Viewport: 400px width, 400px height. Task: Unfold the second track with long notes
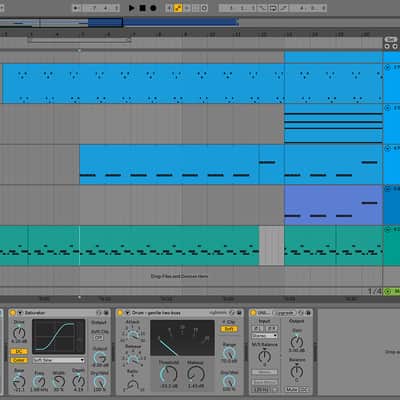387,108
